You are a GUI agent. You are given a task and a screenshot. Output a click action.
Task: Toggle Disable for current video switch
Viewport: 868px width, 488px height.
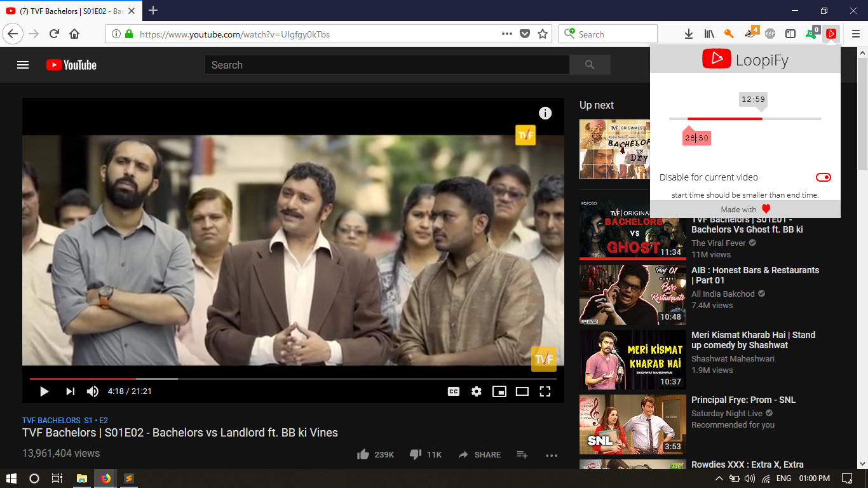(x=824, y=177)
